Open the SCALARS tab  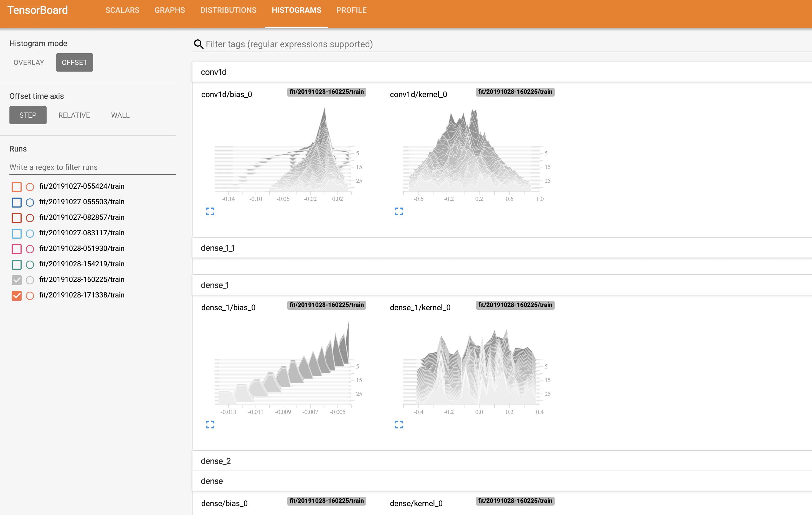[x=122, y=10]
